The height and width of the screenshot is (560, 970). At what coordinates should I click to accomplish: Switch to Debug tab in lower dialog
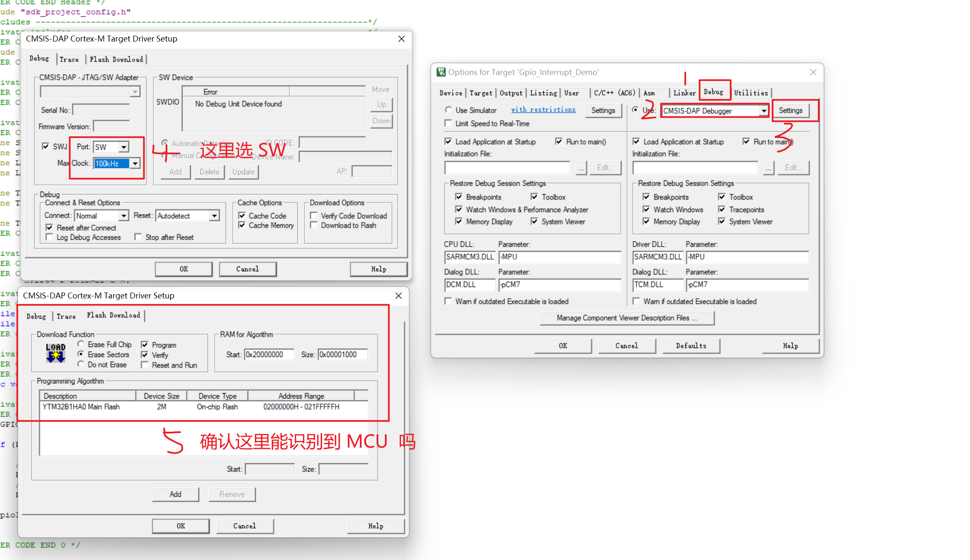pos(36,316)
